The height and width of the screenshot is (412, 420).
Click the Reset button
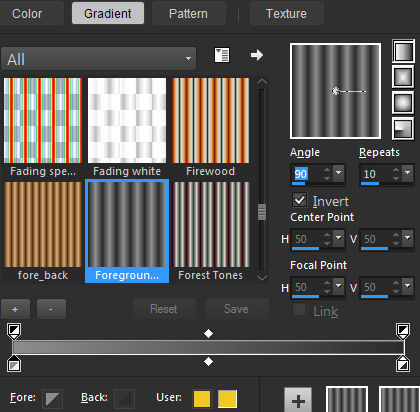[x=164, y=309]
